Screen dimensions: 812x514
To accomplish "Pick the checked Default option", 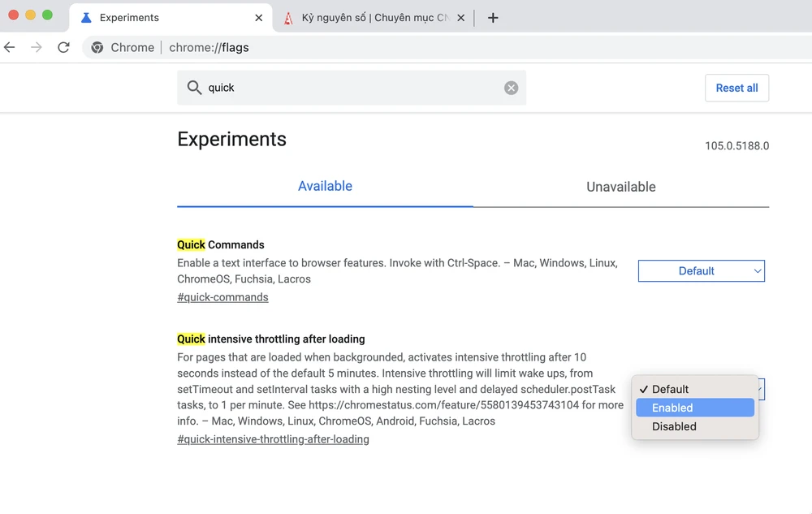I will (x=670, y=389).
